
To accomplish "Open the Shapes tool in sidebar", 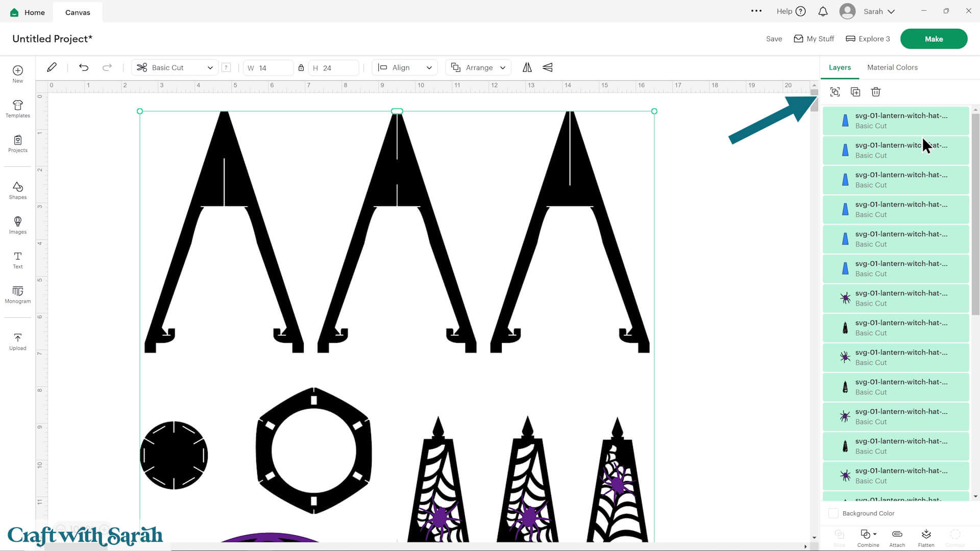I will [17, 190].
